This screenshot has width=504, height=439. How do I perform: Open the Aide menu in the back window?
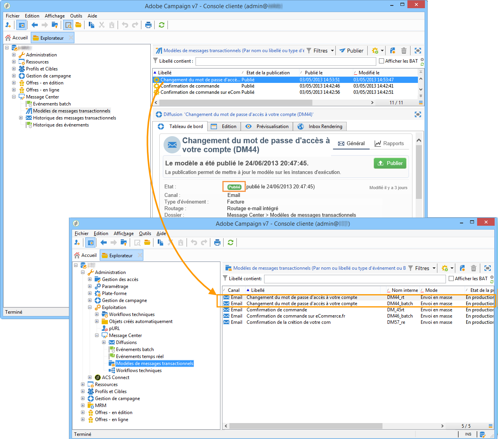pyautogui.click(x=92, y=16)
